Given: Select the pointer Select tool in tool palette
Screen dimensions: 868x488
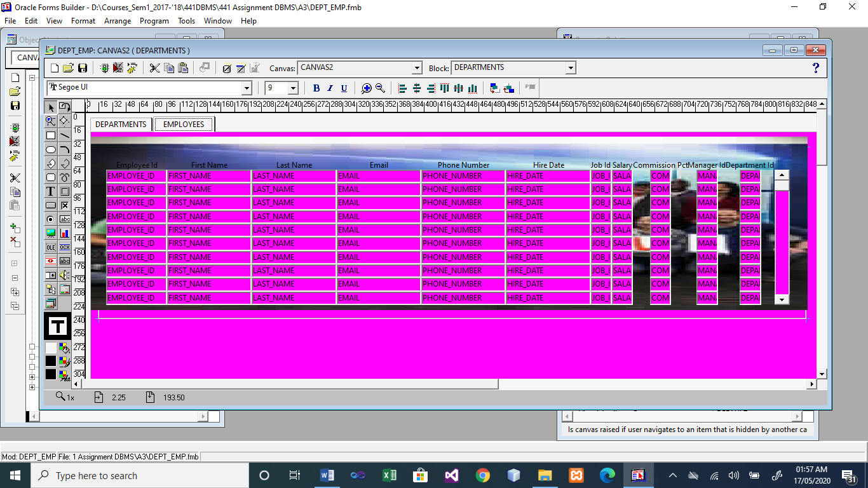Looking at the screenshot, I should 51,107.
